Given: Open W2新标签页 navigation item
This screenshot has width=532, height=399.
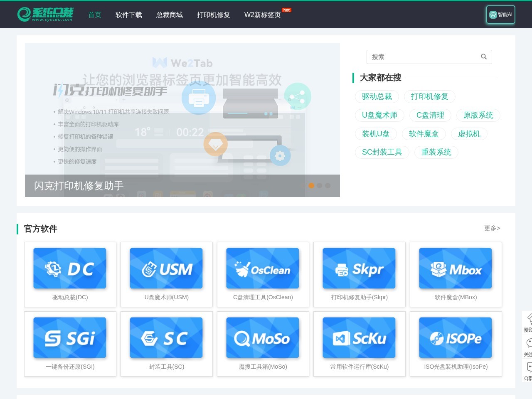Looking at the screenshot, I should pos(263,15).
